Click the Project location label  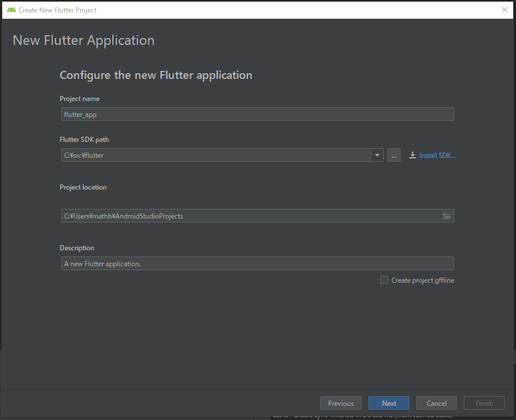[x=83, y=187]
